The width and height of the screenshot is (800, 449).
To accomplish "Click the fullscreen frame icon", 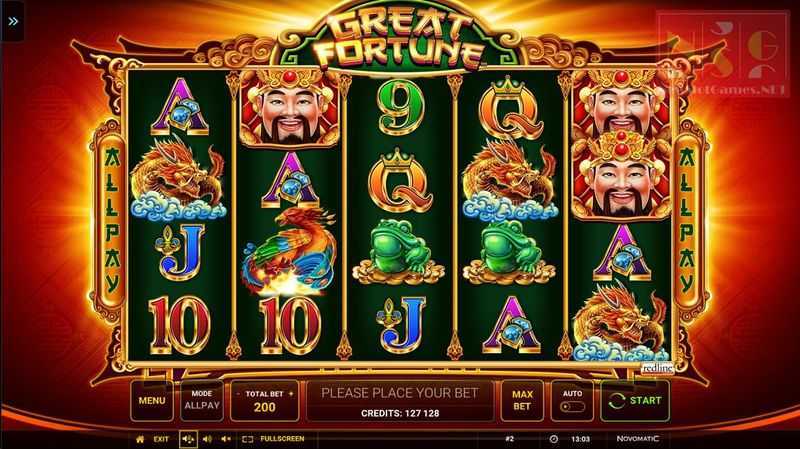I will [x=247, y=439].
